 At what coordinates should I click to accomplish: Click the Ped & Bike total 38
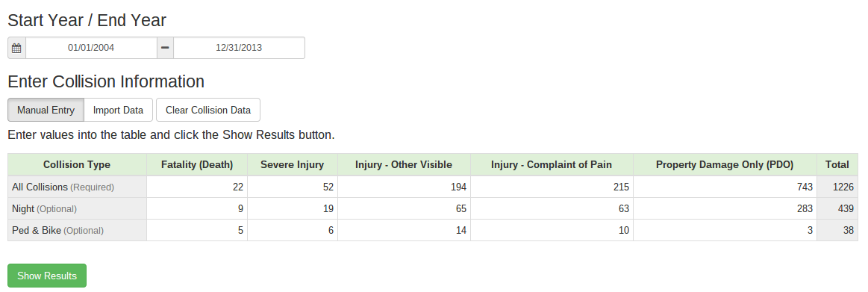point(837,230)
